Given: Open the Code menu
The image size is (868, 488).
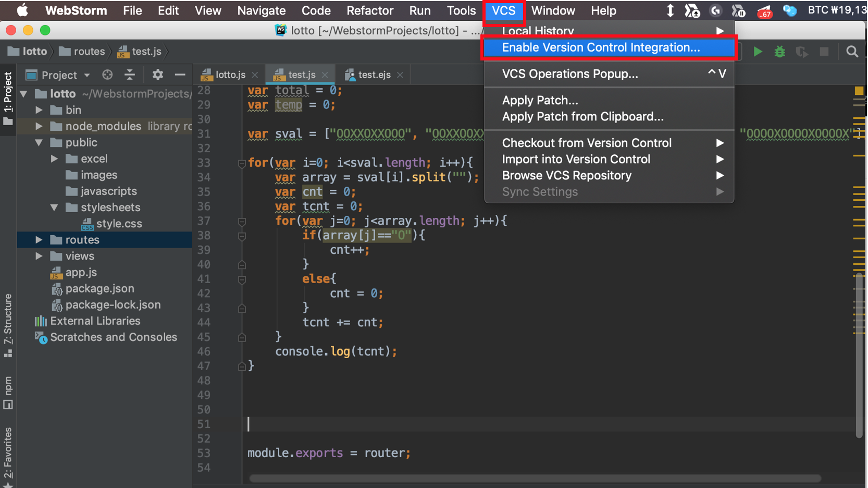Looking at the screenshot, I should click(316, 10).
